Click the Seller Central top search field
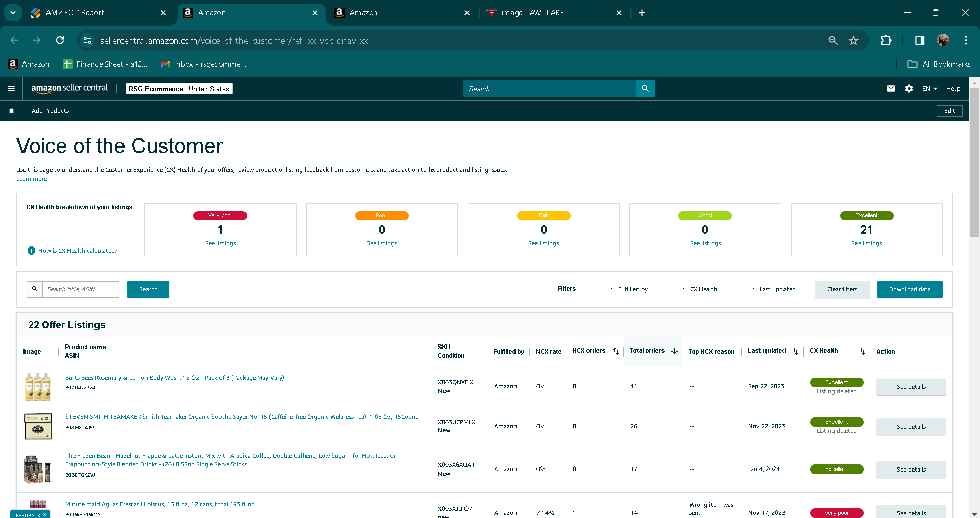Screen dimensions: 980x518 tap(550, 89)
